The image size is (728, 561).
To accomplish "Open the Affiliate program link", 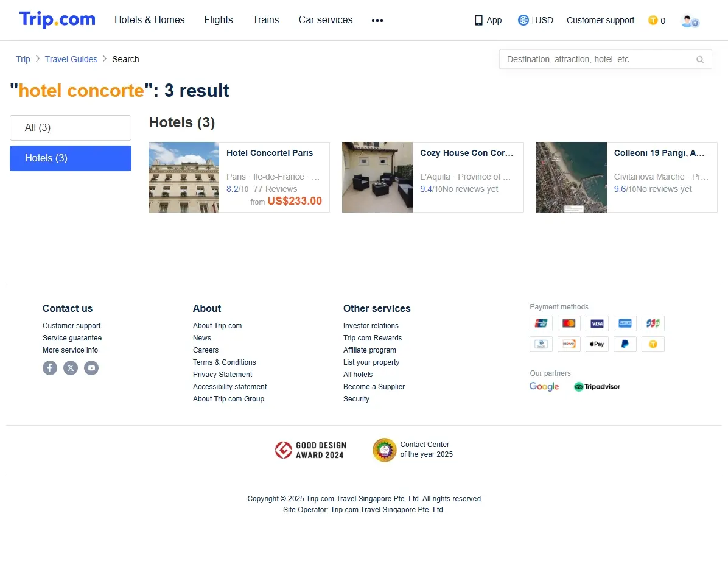I will tap(369, 350).
